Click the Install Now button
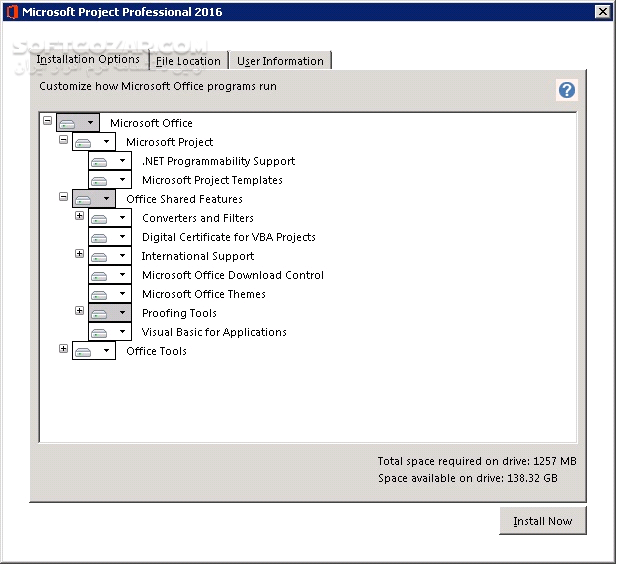This screenshot has height=565, width=617. tap(543, 521)
